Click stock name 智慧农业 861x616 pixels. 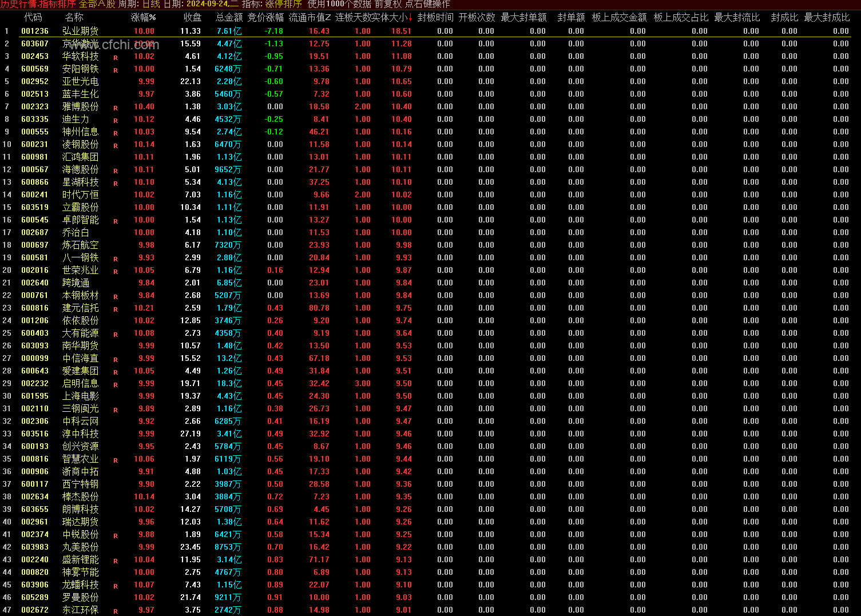tap(81, 459)
